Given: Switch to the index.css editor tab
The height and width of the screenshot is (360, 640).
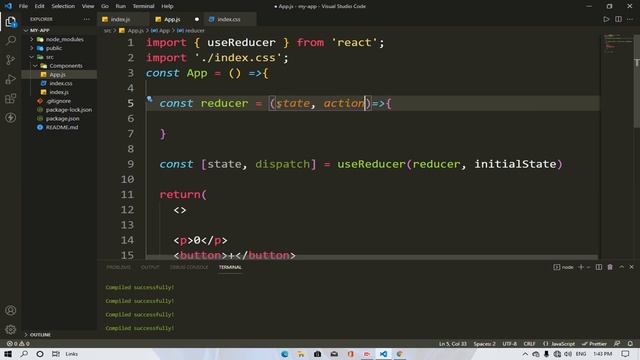Looking at the screenshot, I should click(x=229, y=19).
